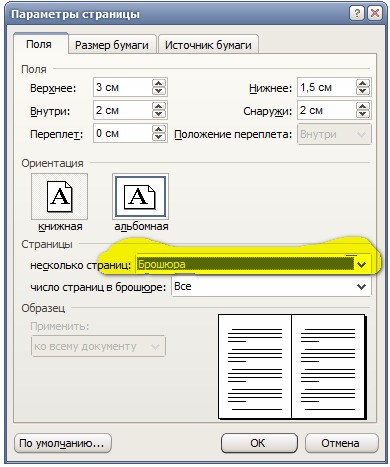Increase the Верхнее margin with up arrow

coord(159,84)
